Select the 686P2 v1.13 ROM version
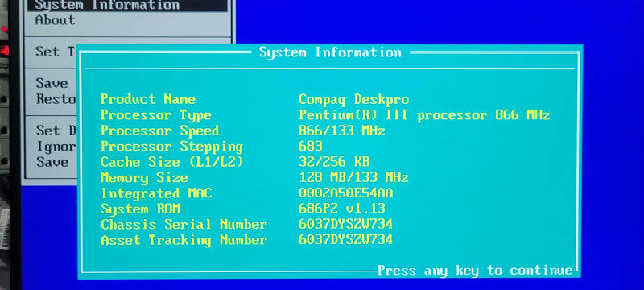The image size is (644, 290). click(341, 209)
